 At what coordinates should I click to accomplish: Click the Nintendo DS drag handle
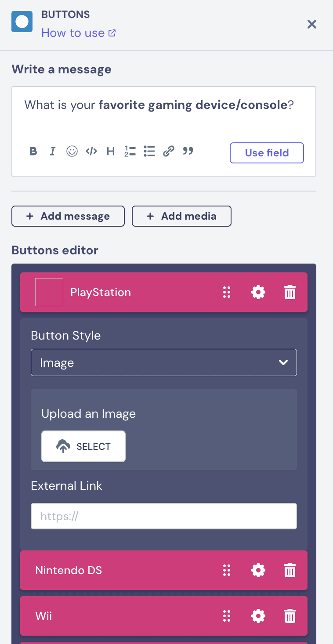[x=227, y=570]
